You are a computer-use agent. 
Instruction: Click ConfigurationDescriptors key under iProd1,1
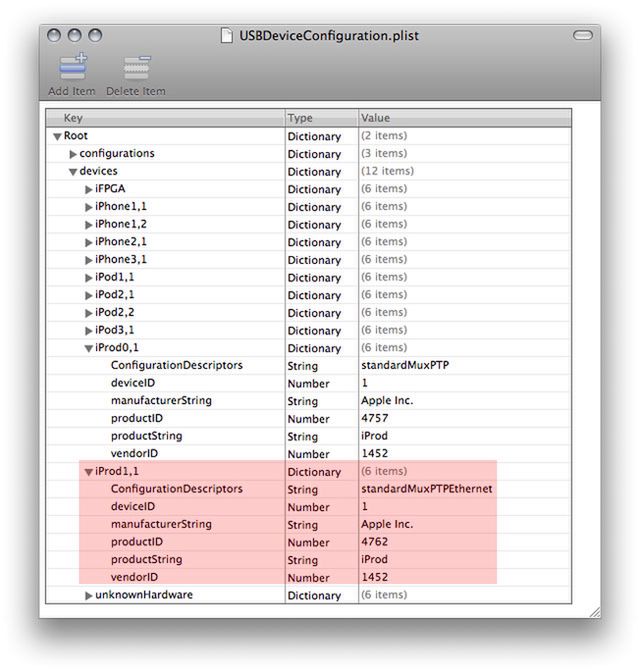click(x=177, y=489)
